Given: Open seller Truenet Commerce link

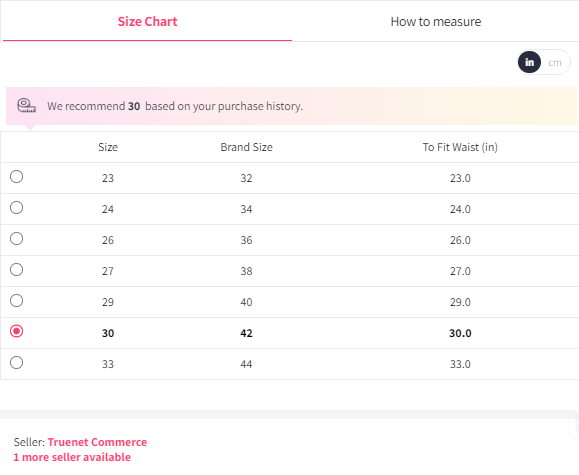Looking at the screenshot, I should (97, 442).
